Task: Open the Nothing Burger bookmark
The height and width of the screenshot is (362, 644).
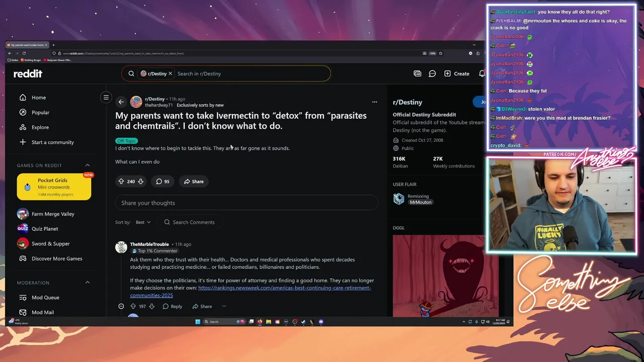Action: [x=31, y=60]
